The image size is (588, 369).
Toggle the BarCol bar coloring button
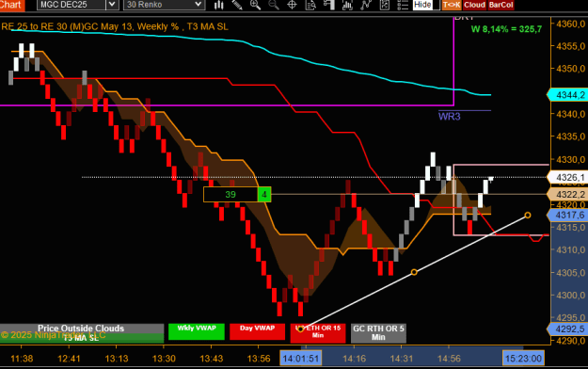501,5
